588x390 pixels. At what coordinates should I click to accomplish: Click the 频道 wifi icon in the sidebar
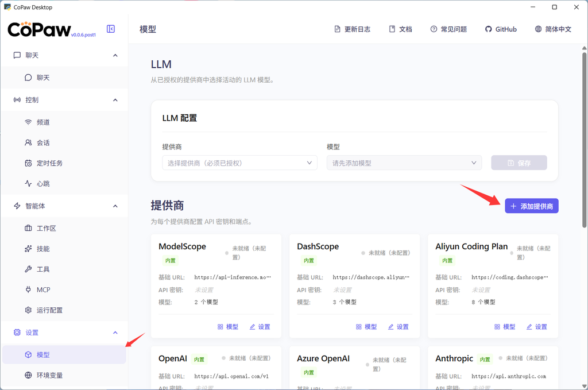(x=28, y=122)
